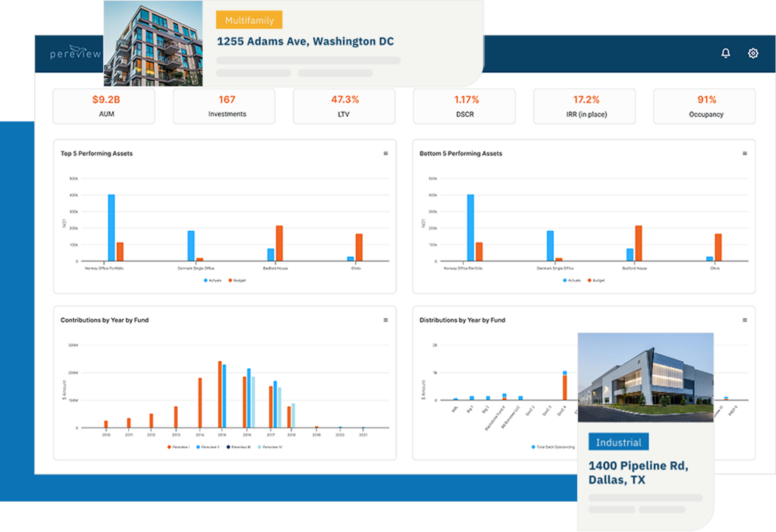This screenshot has width=776, height=532.
Task: Click the 2013 orange contributions bar
Action: [x=176, y=417]
